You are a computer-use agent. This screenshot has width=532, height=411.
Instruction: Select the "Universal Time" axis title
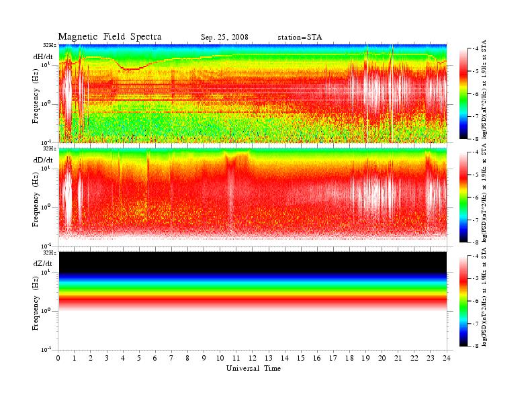click(253, 368)
